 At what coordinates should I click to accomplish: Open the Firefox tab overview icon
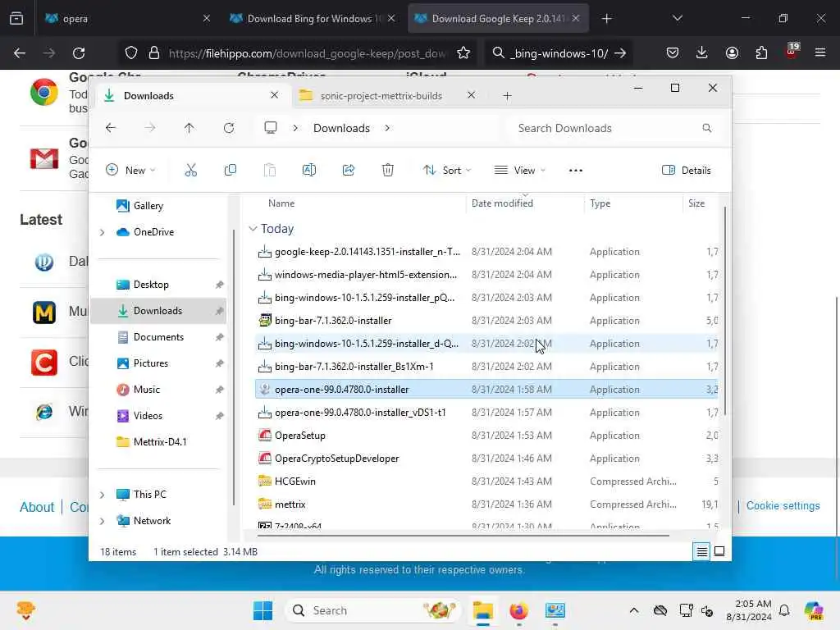tap(16, 19)
